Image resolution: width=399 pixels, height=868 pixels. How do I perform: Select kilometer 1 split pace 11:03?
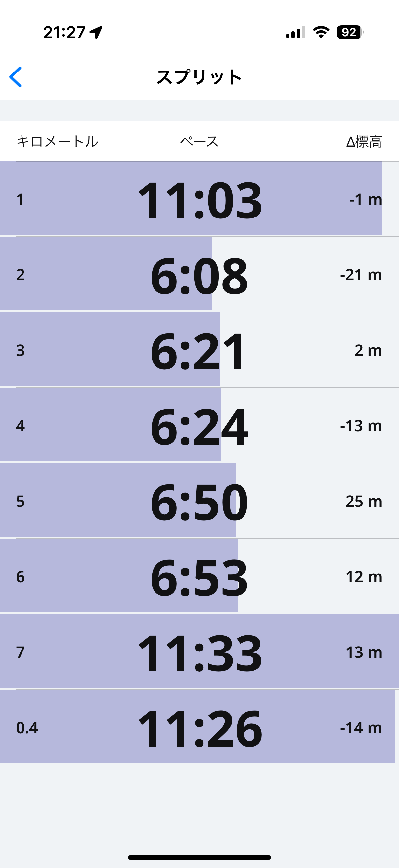point(199,200)
